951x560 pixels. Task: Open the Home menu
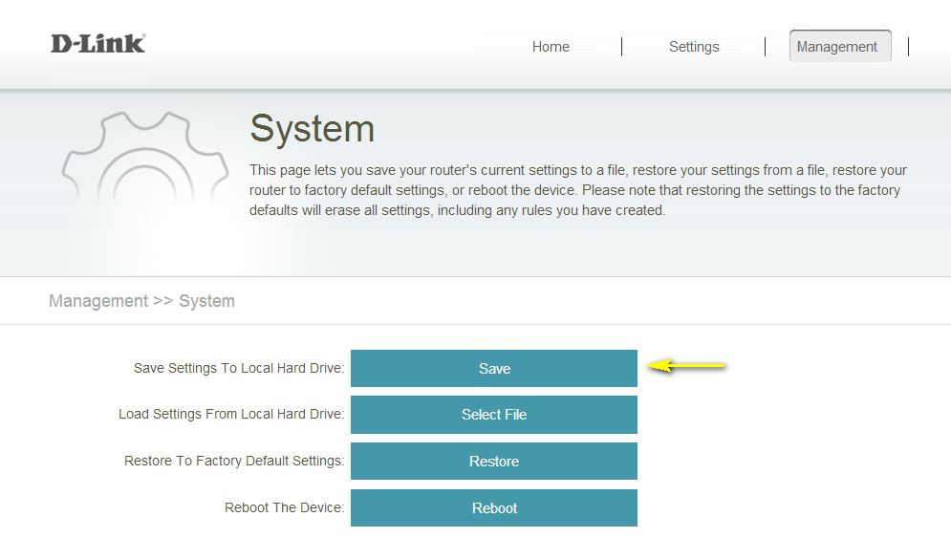pos(551,47)
